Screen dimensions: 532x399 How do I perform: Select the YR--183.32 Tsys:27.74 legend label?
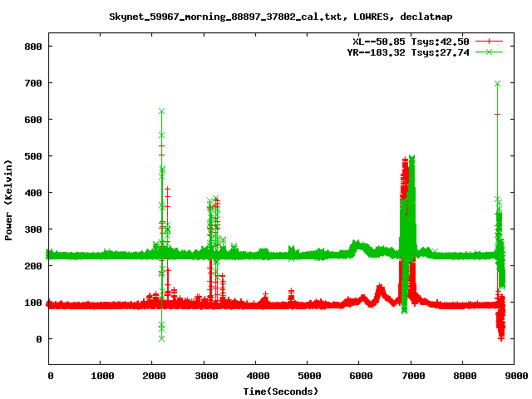[x=408, y=52]
